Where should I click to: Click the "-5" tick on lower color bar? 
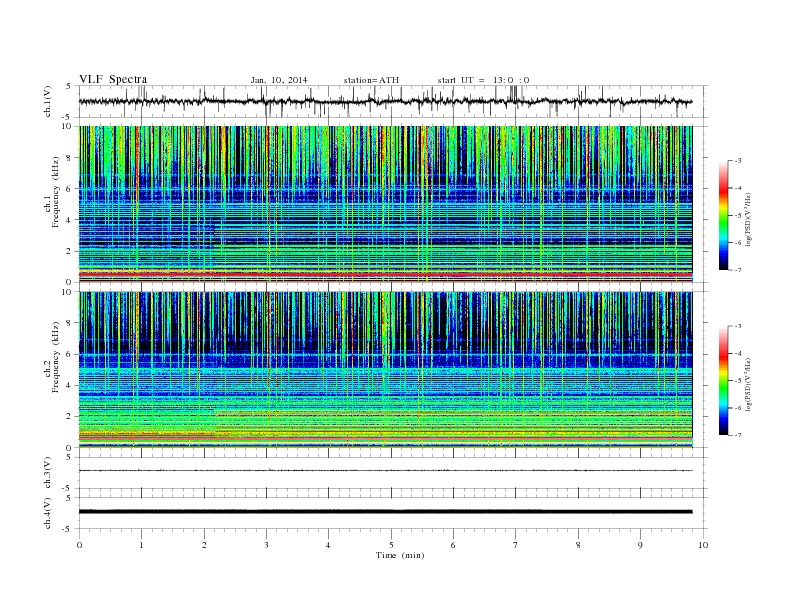coord(737,381)
